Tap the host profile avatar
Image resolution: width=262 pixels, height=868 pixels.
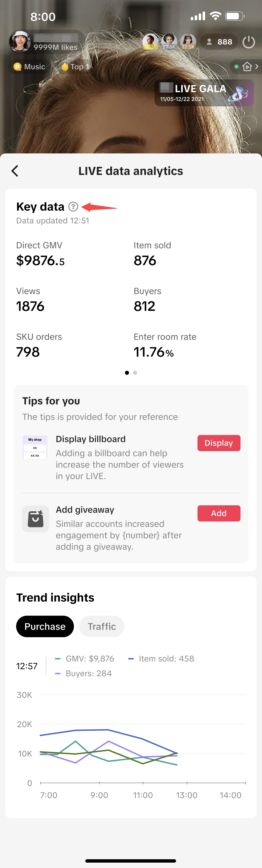pos(20,41)
